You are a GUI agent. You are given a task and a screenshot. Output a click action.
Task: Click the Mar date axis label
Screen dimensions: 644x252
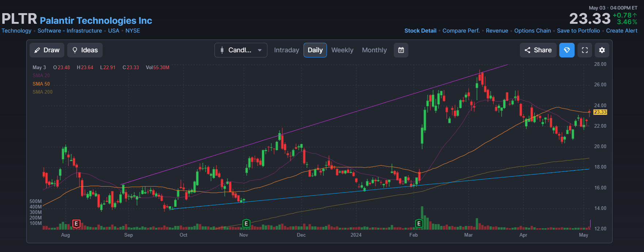click(x=468, y=235)
